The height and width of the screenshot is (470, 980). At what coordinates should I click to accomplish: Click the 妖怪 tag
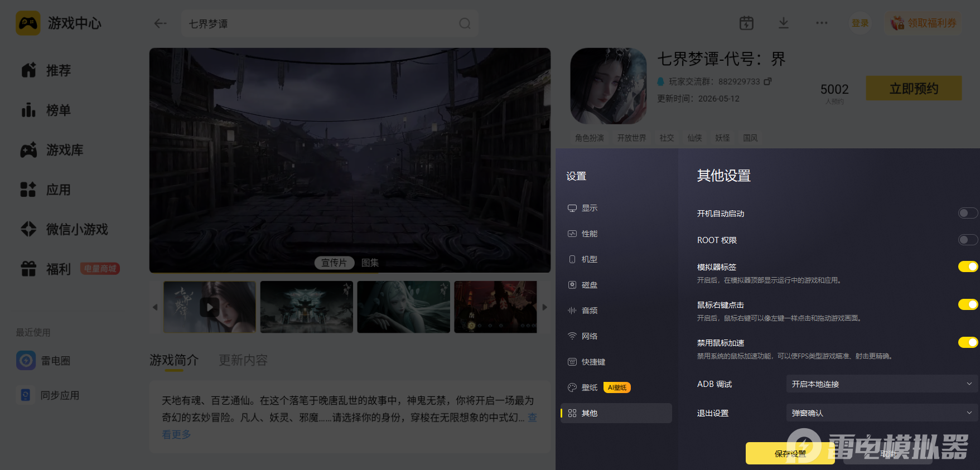point(722,138)
